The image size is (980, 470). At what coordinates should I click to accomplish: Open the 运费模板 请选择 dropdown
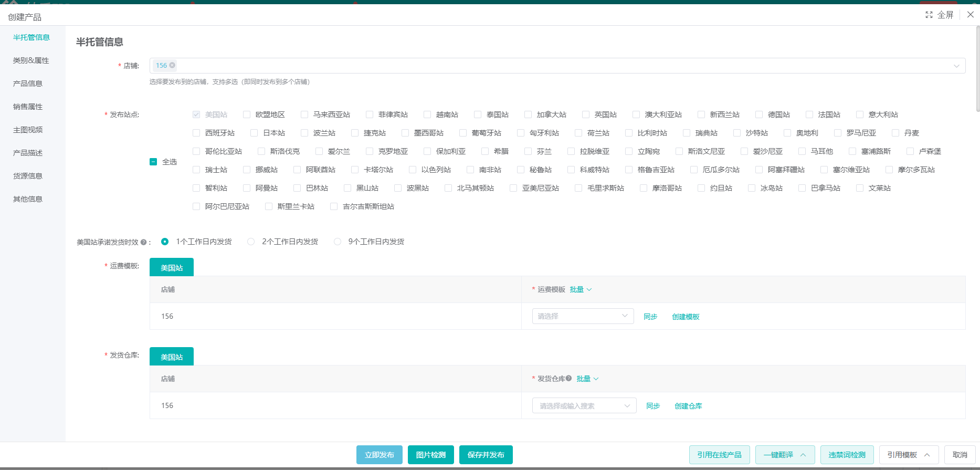[x=583, y=316]
